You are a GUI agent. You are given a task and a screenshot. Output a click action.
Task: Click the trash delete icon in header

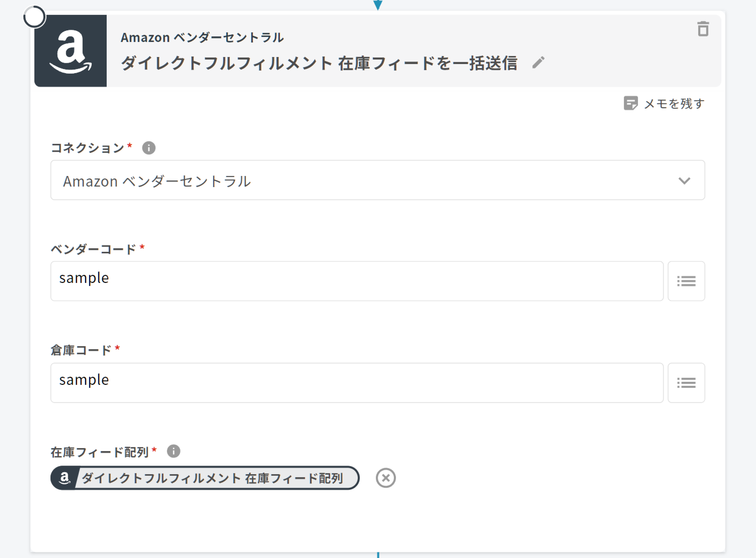click(x=703, y=29)
